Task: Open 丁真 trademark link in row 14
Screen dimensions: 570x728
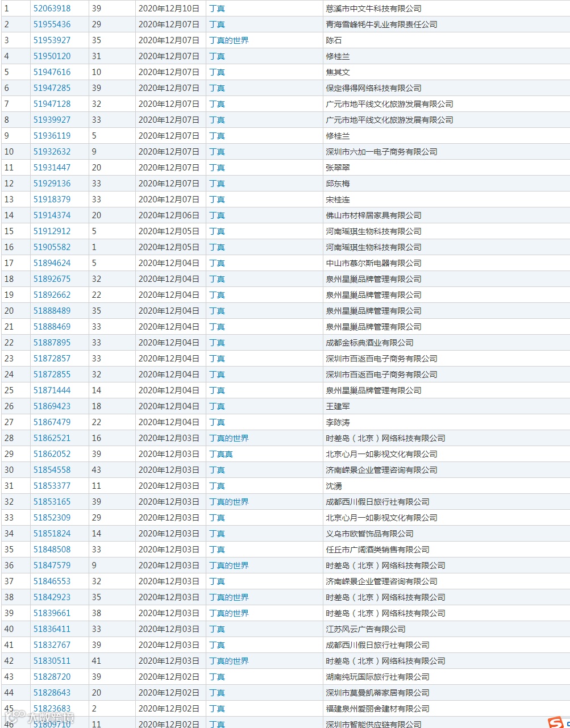Action: [x=217, y=215]
